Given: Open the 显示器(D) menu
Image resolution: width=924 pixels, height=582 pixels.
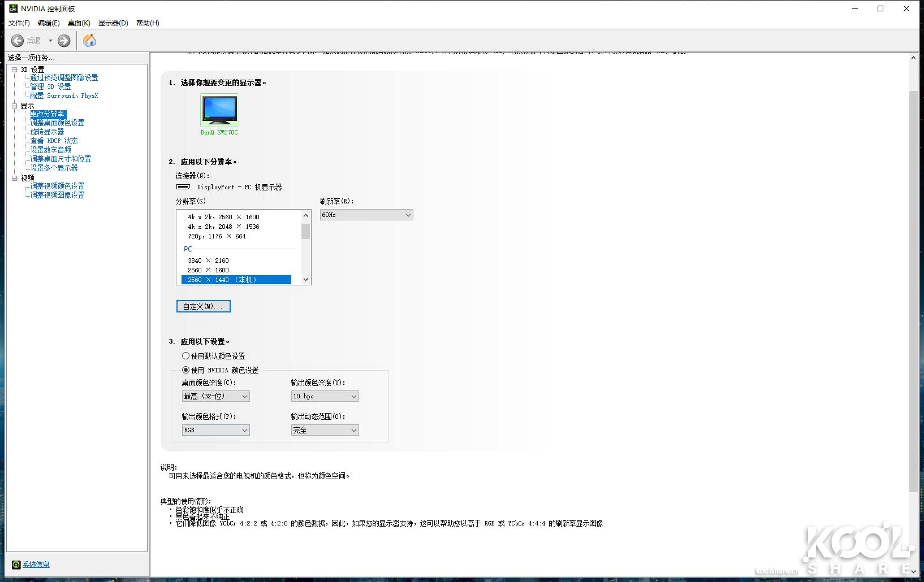Looking at the screenshot, I should pos(113,23).
